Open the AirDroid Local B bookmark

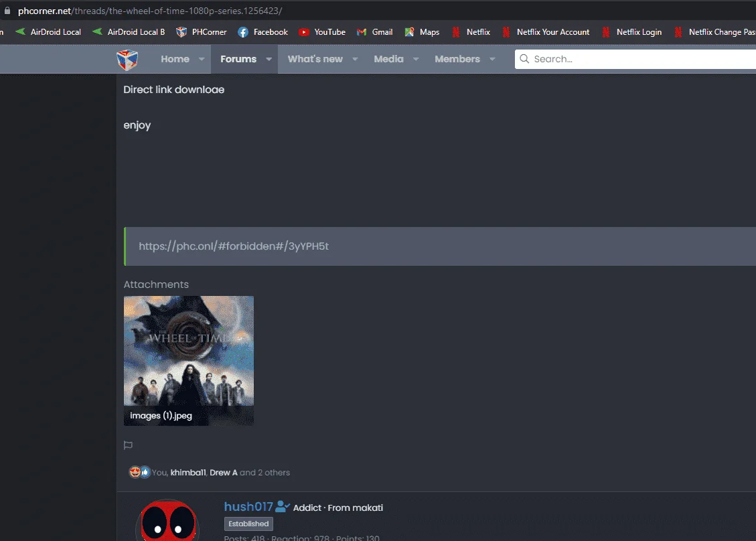click(129, 32)
